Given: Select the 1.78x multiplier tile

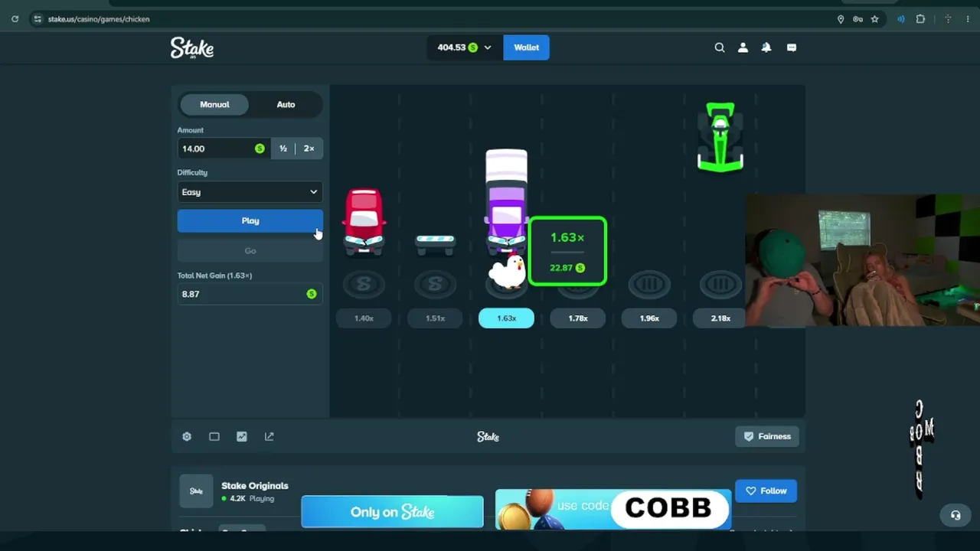Looking at the screenshot, I should tap(578, 318).
